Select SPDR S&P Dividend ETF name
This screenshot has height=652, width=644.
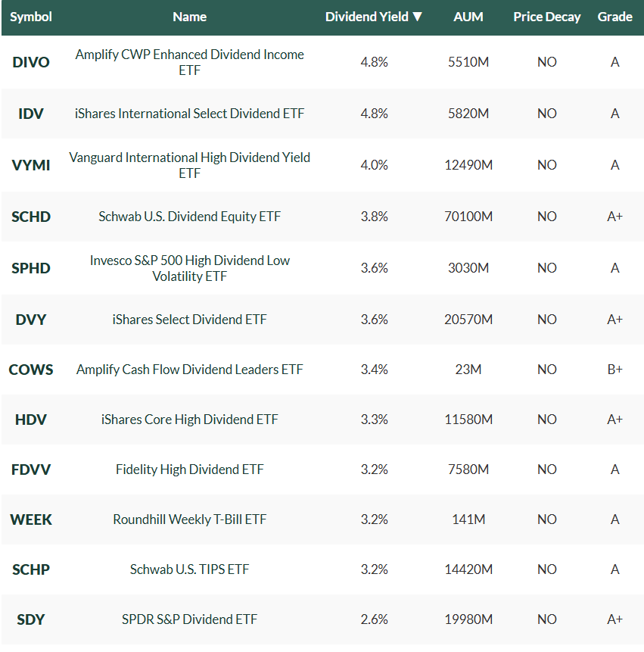coord(189,619)
